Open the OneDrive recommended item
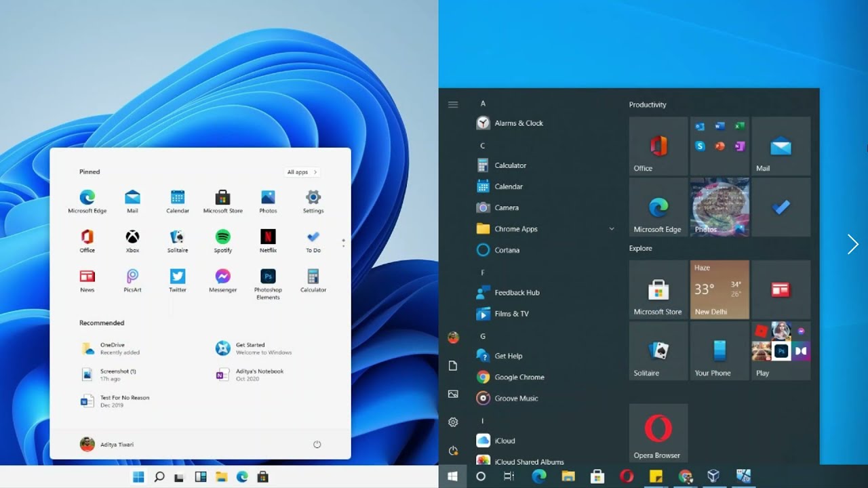 (111, 348)
